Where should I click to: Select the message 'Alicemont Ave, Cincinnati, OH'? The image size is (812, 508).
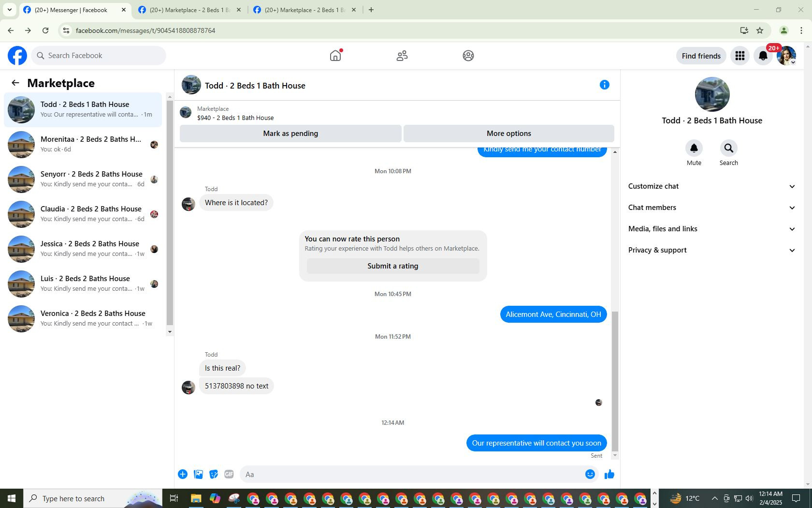click(553, 314)
